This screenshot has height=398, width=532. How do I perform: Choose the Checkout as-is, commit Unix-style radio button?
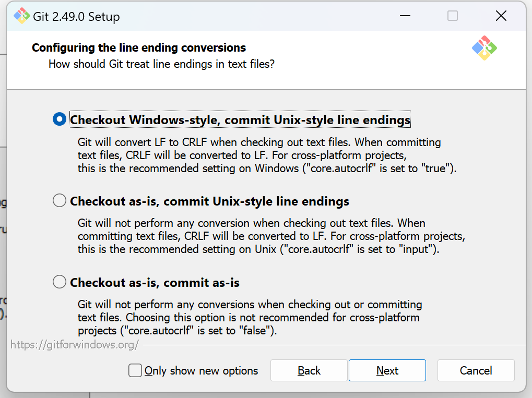[x=60, y=201]
